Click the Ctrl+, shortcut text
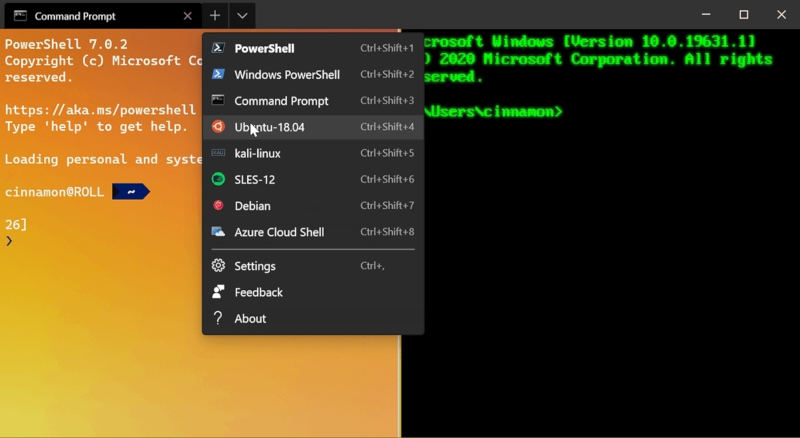This screenshot has height=438, width=800. point(372,265)
